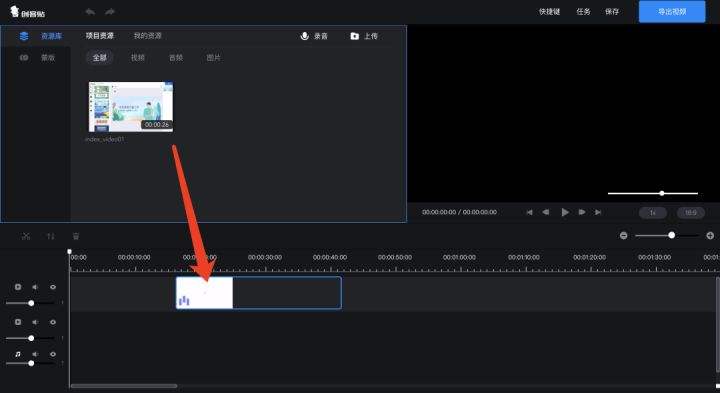Jump to end of preview
This screenshot has height=393, width=720.
598,212
